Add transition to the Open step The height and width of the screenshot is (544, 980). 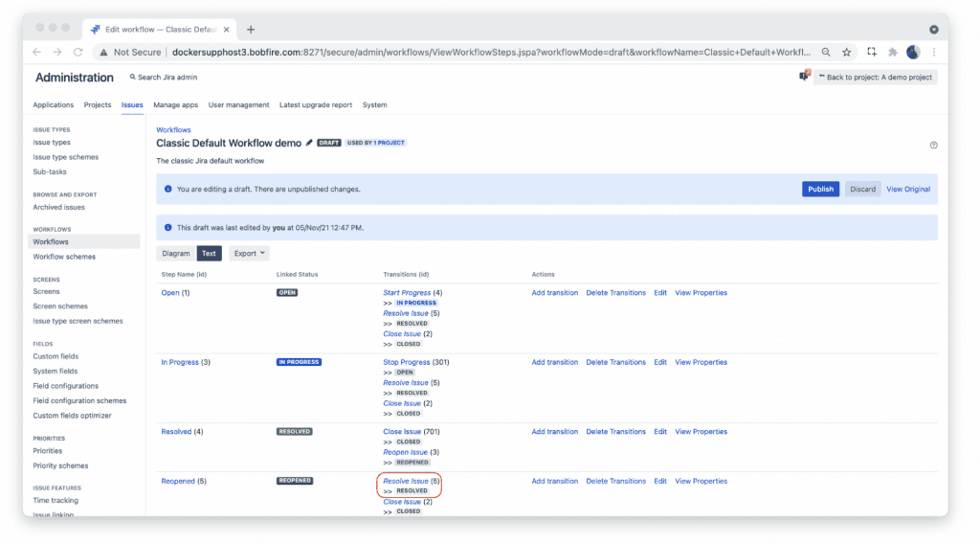554,293
